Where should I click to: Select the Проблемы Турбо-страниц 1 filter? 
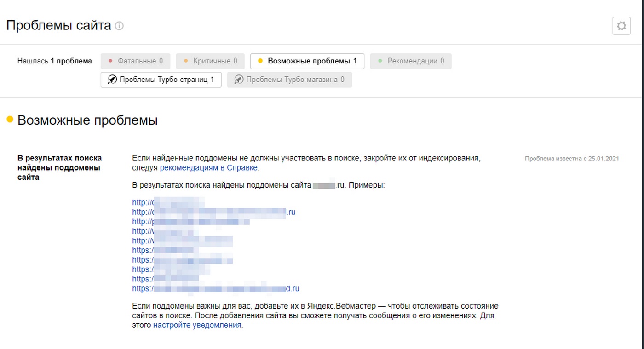(161, 80)
